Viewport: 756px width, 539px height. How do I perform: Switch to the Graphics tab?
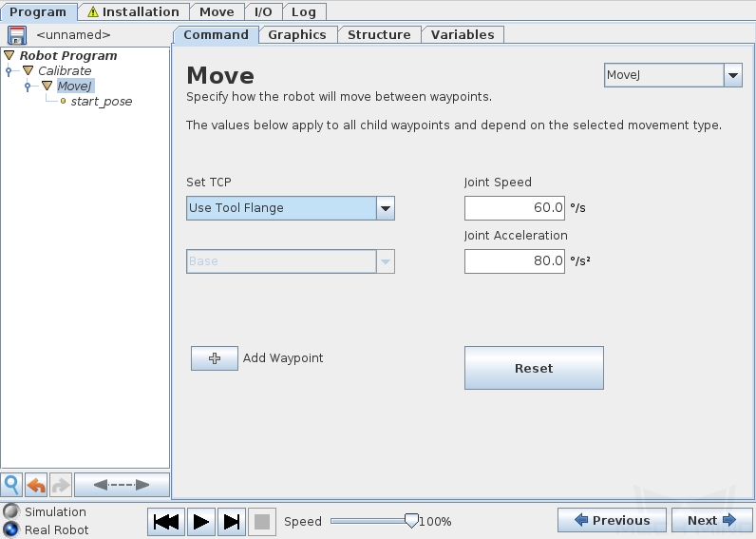click(x=297, y=35)
